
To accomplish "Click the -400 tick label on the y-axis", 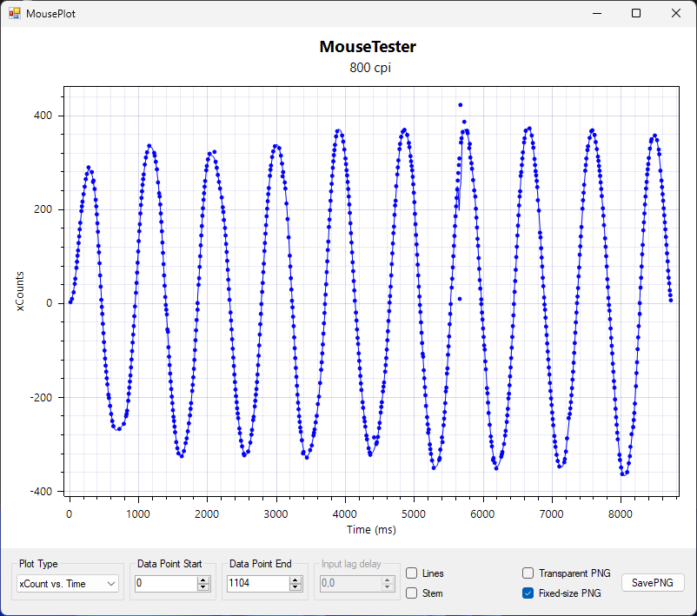I will click(42, 492).
